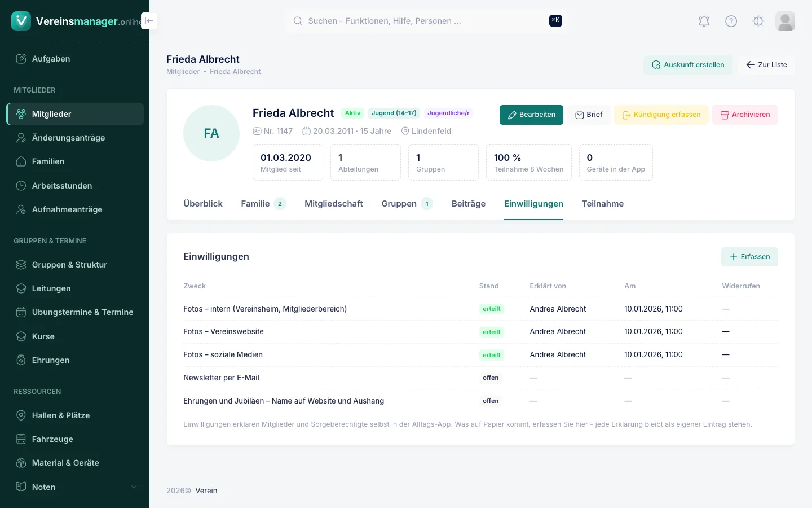Click the Brief button
Screen dimensions: 812x508
tap(589, 115)
